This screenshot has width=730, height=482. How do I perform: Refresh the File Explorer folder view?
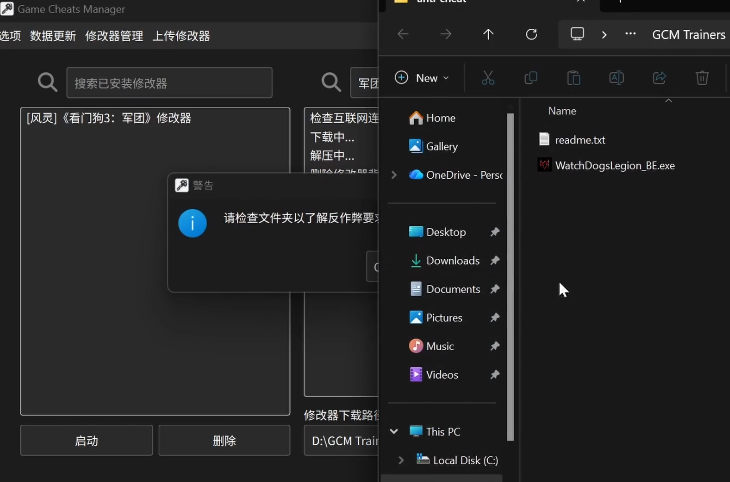pos(531,34)
